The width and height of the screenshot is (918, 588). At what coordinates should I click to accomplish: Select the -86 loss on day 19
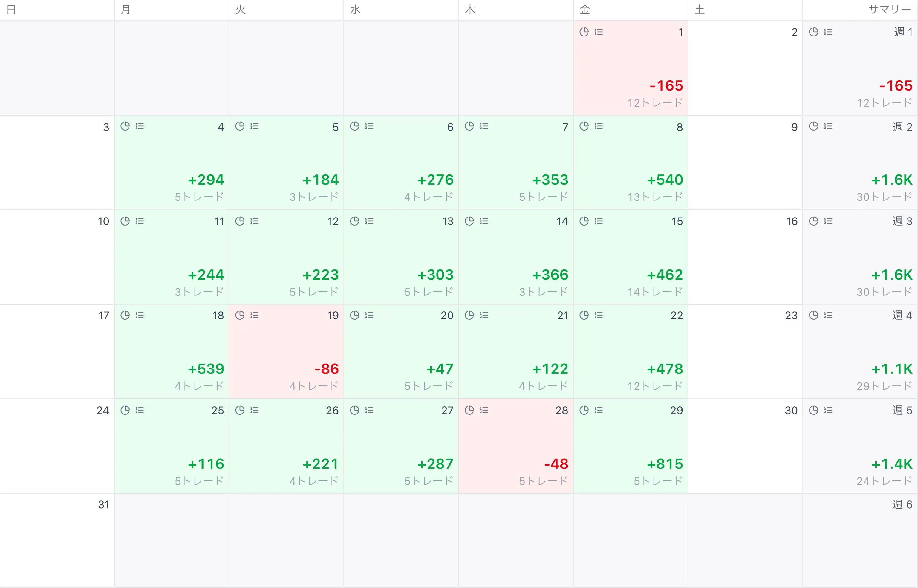click(x=327, y=368)
